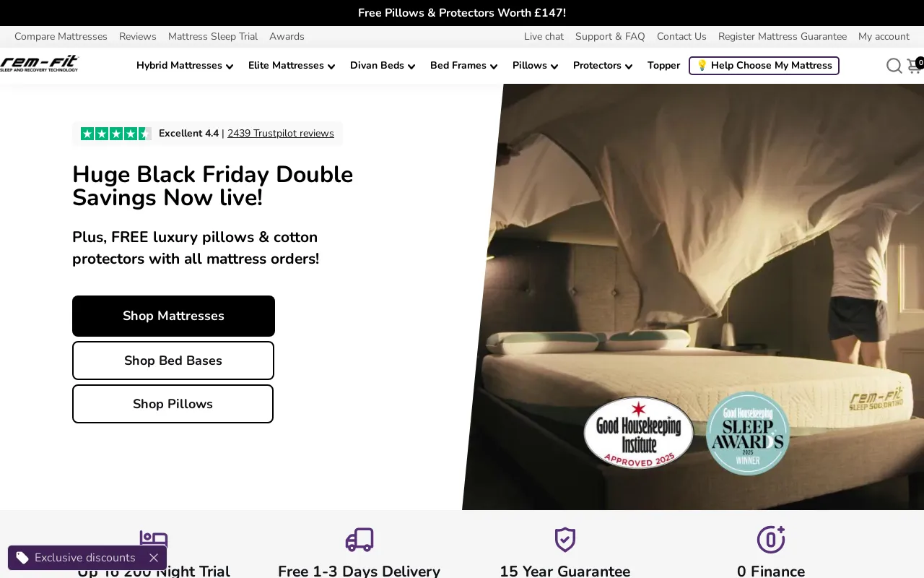924x578 pixels.
Task: Open the 2439 Trustpilot reviews link
Action: point(281,134)
